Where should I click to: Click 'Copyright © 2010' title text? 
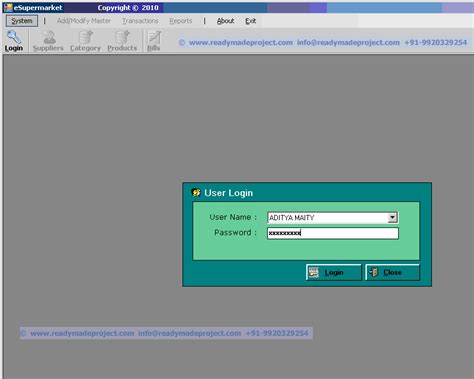128,8
